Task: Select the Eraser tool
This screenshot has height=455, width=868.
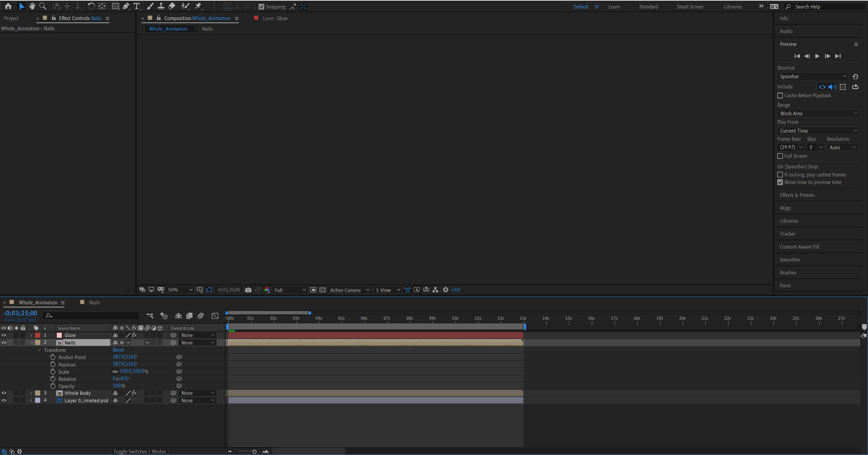Action: 172,6
